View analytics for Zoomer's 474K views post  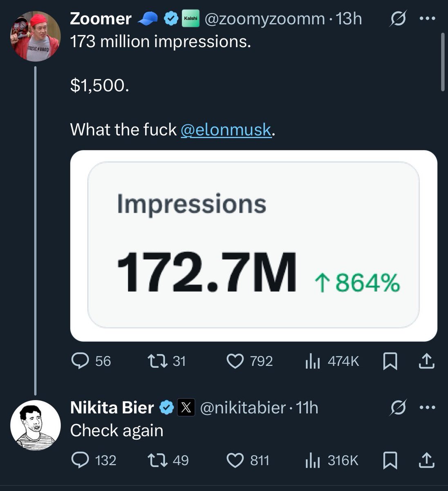[x=312, y=361]
